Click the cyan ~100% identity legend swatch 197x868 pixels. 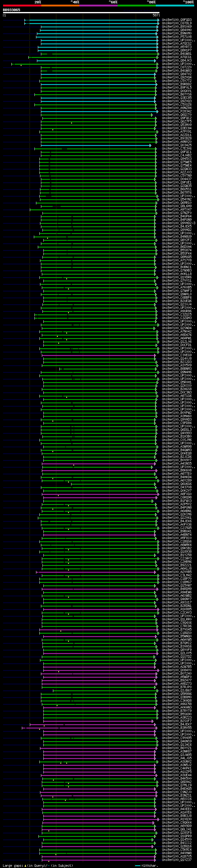[175, 6]
